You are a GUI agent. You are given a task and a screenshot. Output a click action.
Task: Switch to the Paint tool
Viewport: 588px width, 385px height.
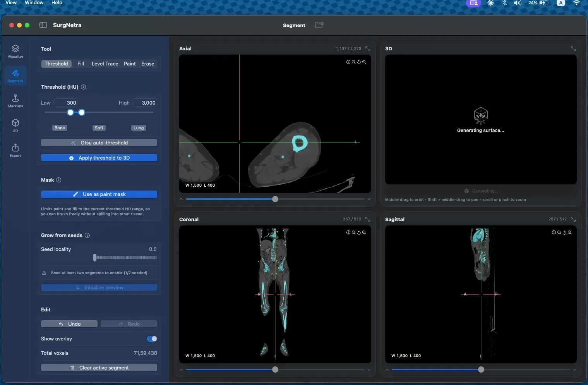pos(130,64)
